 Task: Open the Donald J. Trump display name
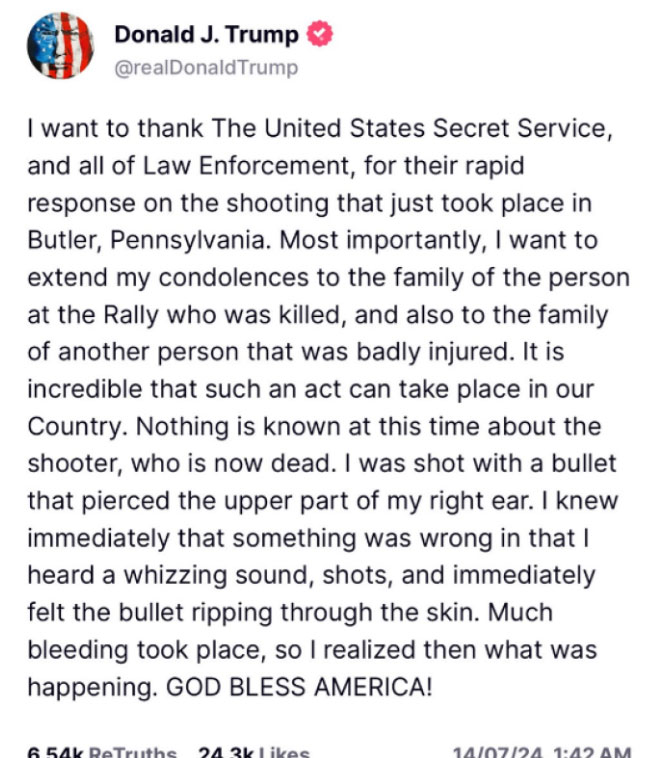point(206,35)
